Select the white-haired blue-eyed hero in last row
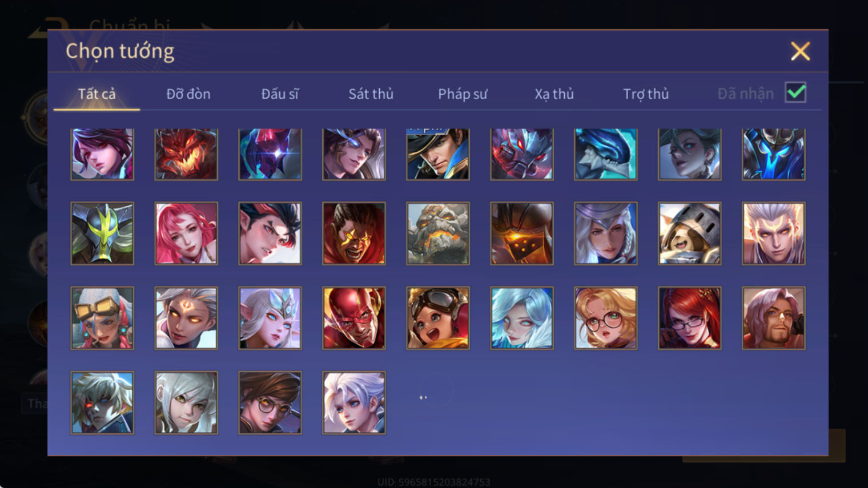868x488 pixels. point(354,403)
